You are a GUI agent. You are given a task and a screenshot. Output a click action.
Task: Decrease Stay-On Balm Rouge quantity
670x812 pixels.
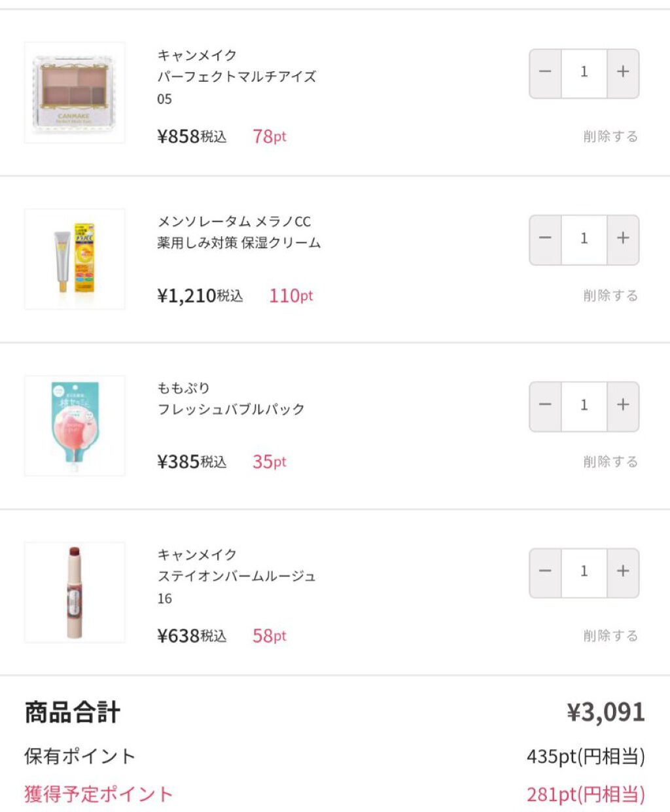545,571
